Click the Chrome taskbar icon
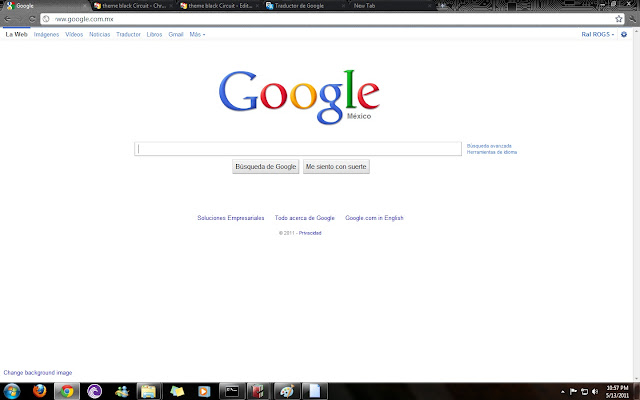This screenshot has height=400, width=640. point(67,391)
